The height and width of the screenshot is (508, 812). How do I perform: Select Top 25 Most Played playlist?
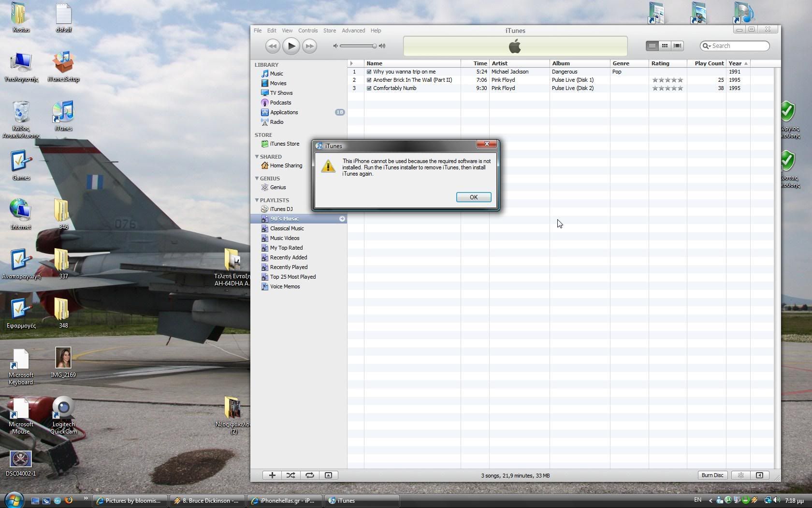(292, 277)
